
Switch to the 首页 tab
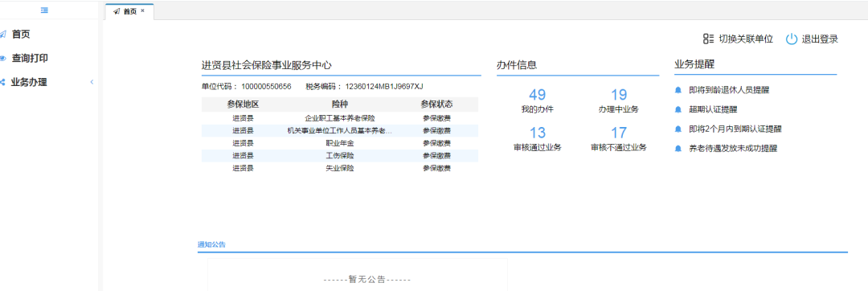click(x=129, y=11)
